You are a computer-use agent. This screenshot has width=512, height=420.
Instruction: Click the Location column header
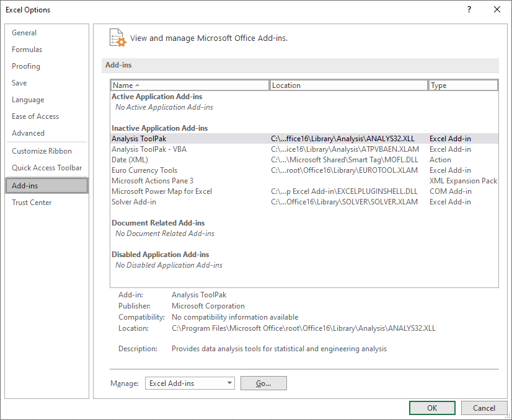pos(348,85)
